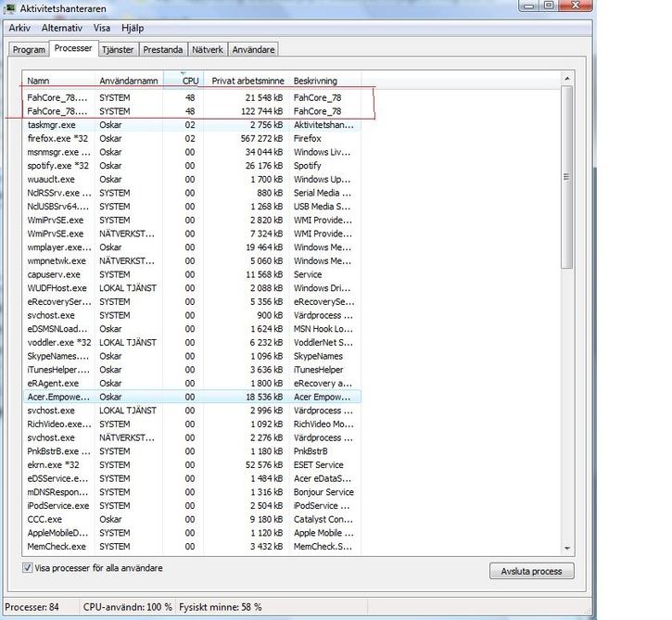The width and height of the screenshot is (672, 620).
Task: Open the Alternativ menu
Action: point(62,28)
